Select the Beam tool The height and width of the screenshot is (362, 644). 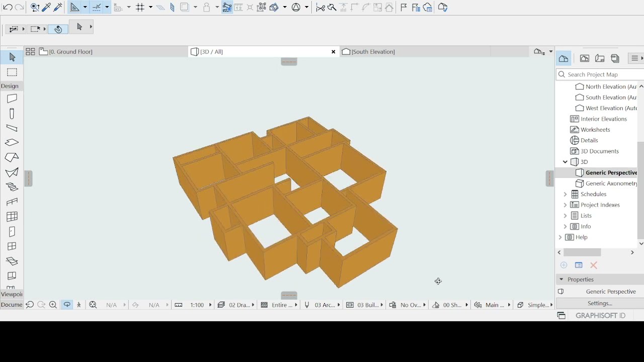click(x=12, y=128)
